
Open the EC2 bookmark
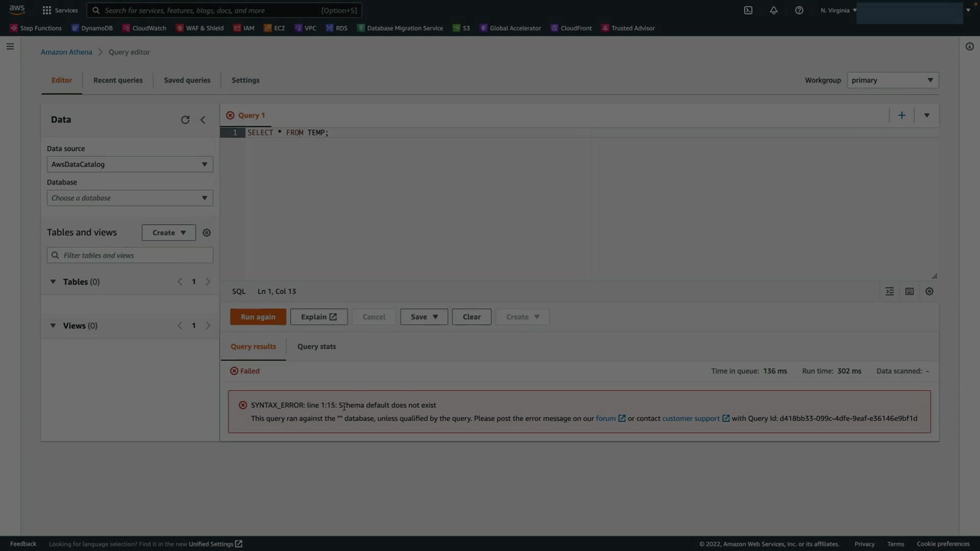(274, 28)
